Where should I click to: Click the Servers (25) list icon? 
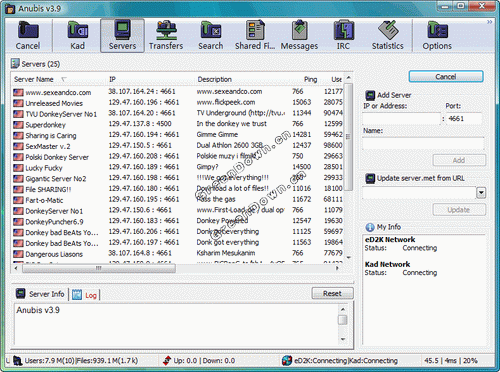[15, 63]
